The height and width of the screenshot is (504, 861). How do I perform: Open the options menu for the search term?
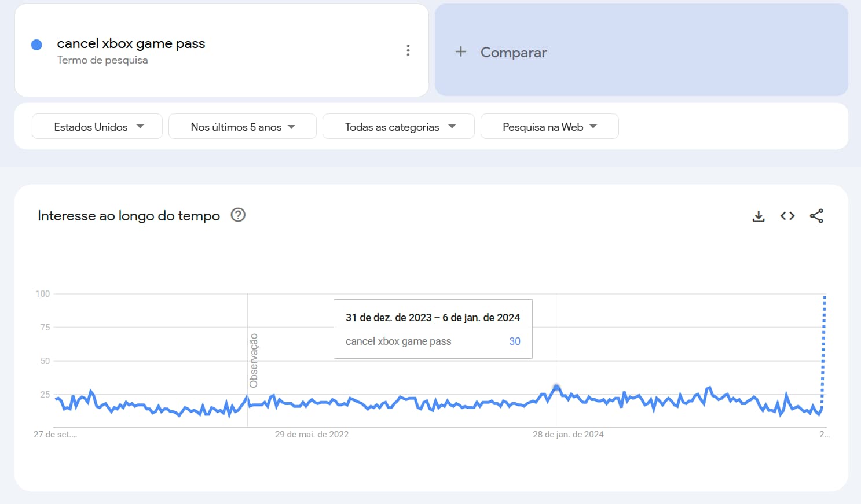(x=408, y=50)
